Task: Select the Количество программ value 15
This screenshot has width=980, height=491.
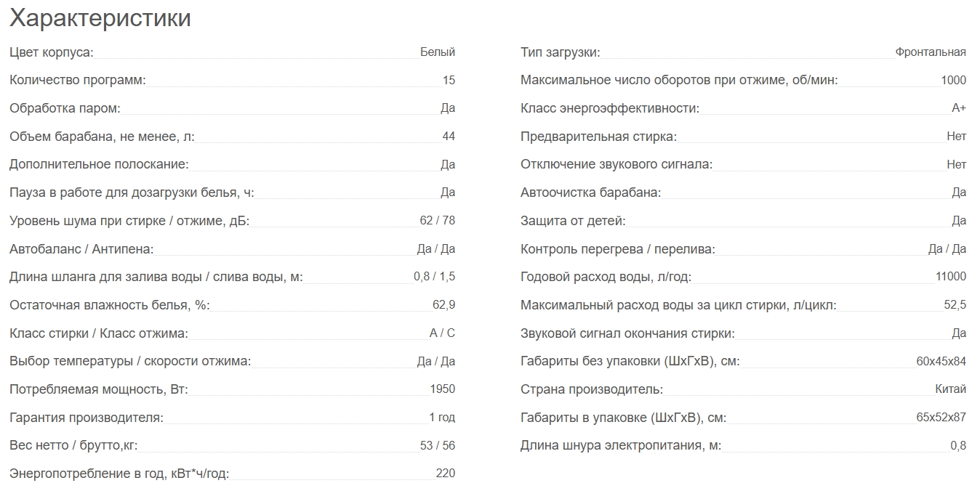Action: tap(449, 81)
